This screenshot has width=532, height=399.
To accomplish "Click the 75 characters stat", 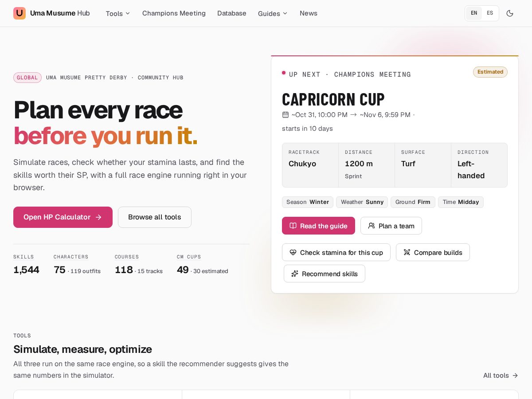I will [77, 265].
